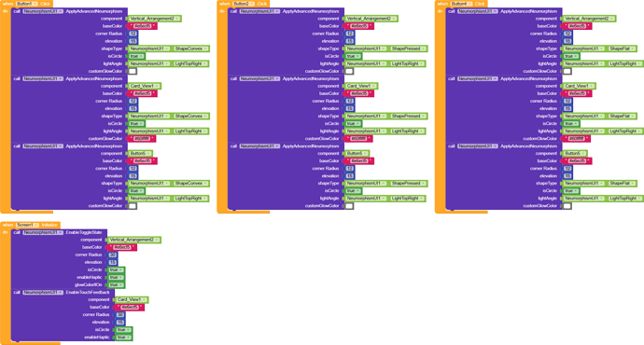Open Card_View1 component dropdown in Button4 block
The image size is (644, 345).
click(579, 86)
